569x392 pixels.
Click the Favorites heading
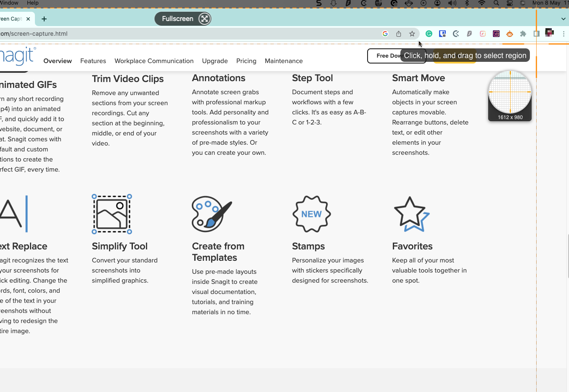pyautogui.click(x=413, y=246)
